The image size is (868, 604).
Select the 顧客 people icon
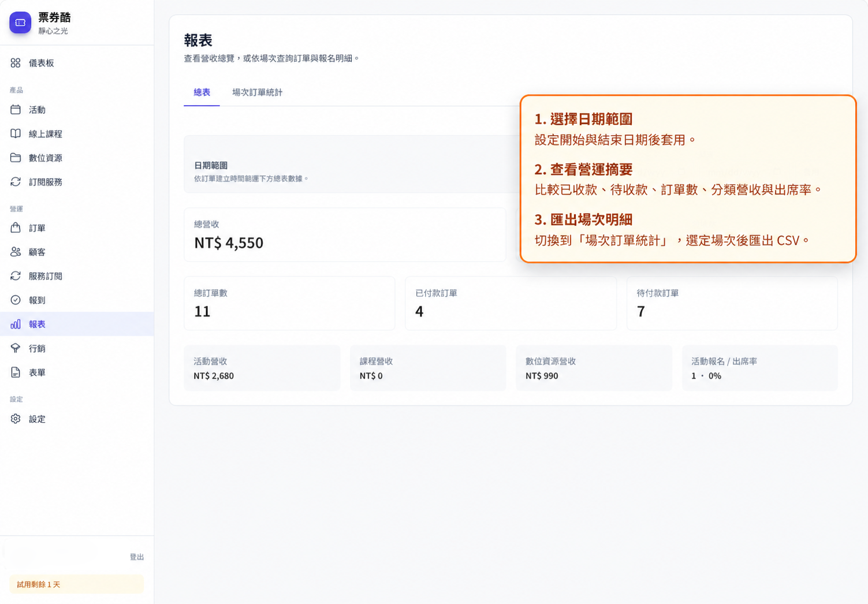coord(16,252)
